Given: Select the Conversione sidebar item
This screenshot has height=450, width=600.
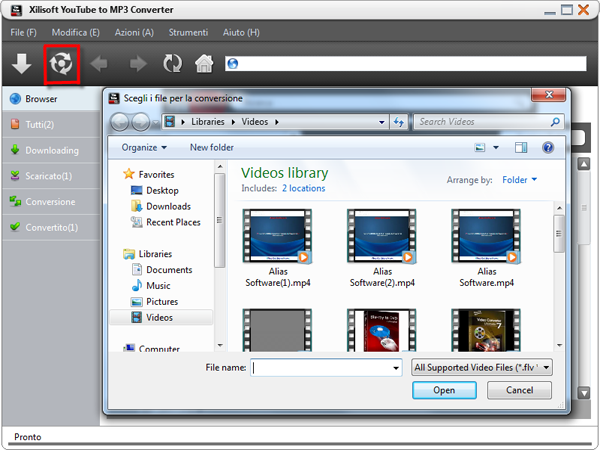Looking at the screenshot, I should [x=51, y=201].
